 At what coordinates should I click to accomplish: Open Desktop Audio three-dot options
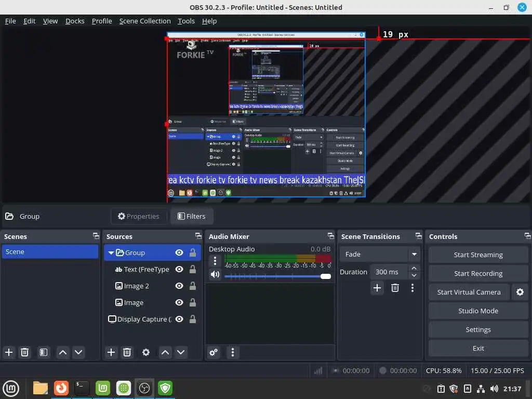point(215,261)
